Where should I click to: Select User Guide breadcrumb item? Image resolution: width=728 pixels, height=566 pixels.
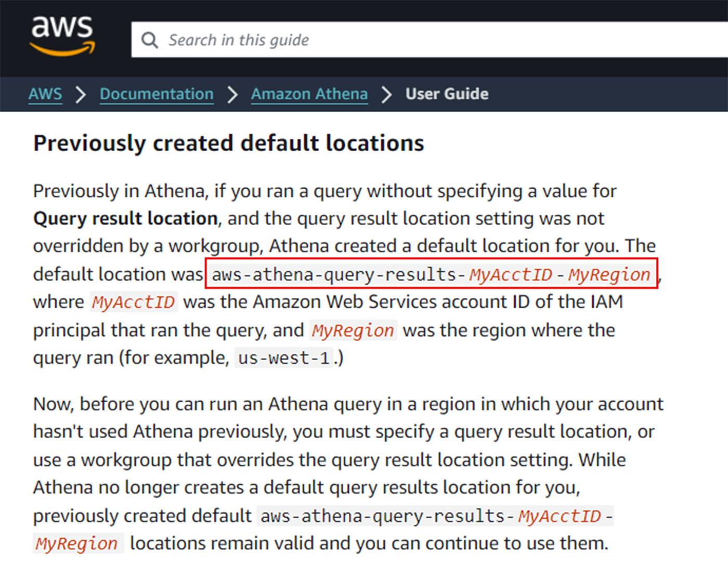coord(447,94)
